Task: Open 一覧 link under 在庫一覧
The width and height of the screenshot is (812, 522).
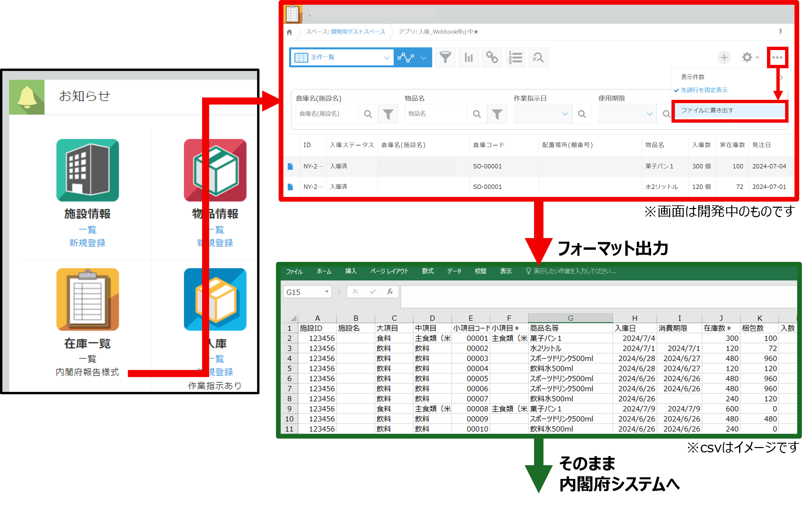Action: click(x=87, y=359)
